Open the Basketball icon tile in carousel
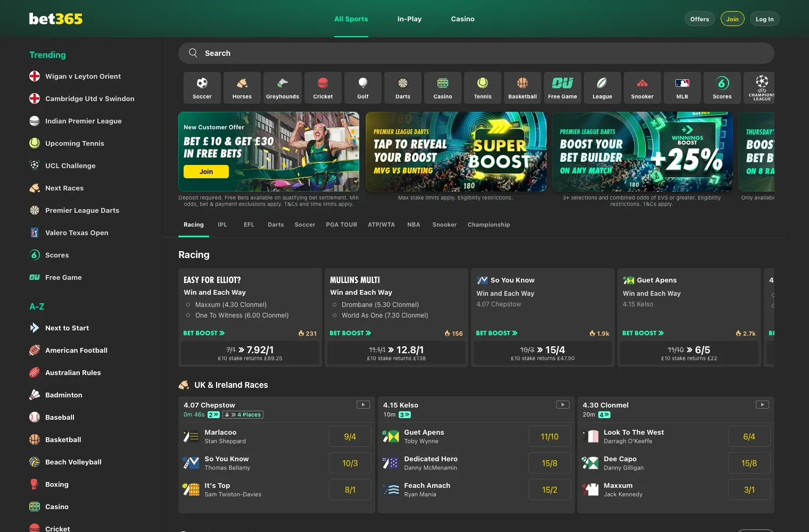This screenshot has height=532, width=809. pos(523,87)
